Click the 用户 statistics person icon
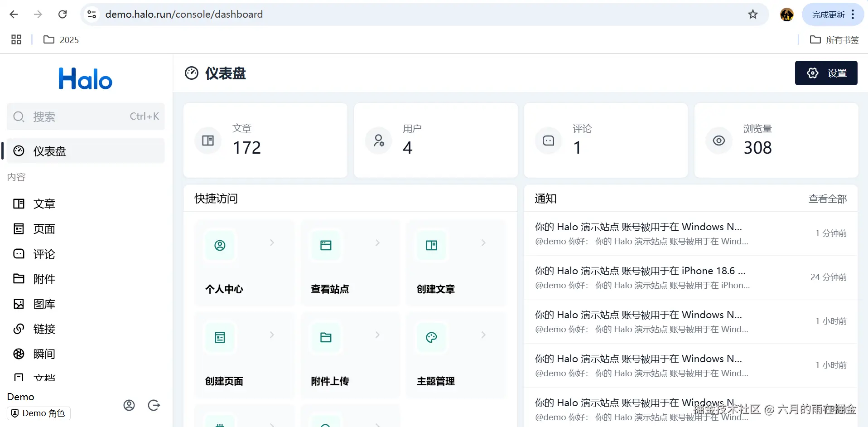Image resolution: width=868 pixels, height=427 pixels. [x=379, y=141]
